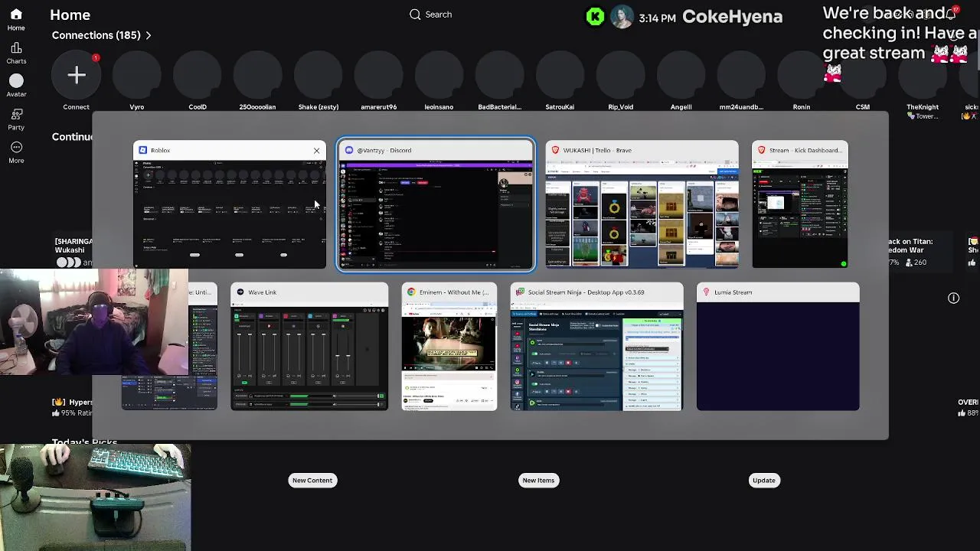Expand Connections (185) chevron

pyautogui.click(x=149, y=35)
